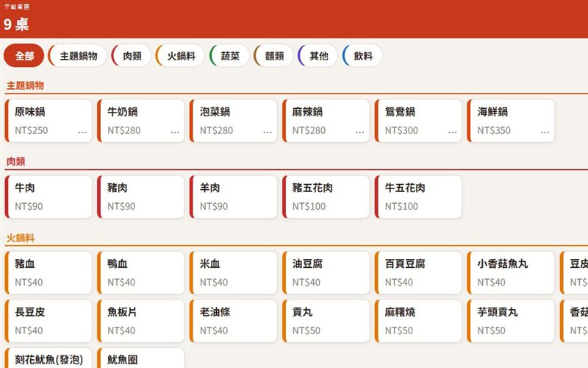Open options dots on 原味鍋 card

pos(82,132)
